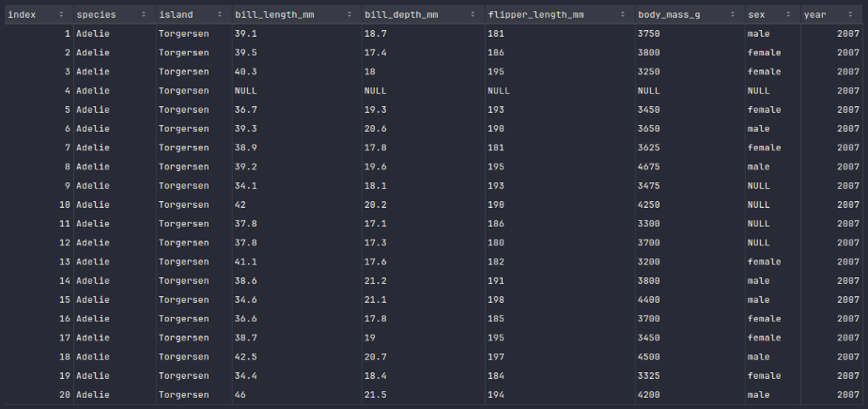
Task: Click flipper length value 198
Action: pos(496,300)
